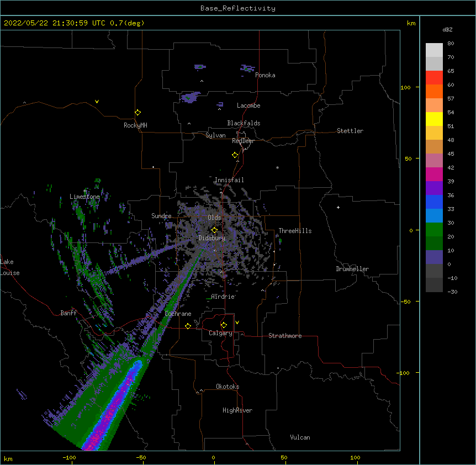Click the white plus marker north of Drumheller
This screenshot has width=476, height=465.
[x=338, y=207]
